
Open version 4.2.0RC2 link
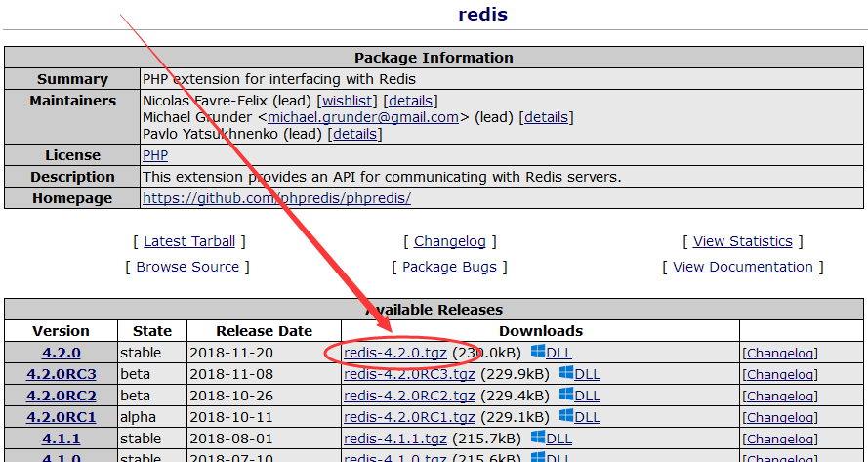(x=61, y=397)
